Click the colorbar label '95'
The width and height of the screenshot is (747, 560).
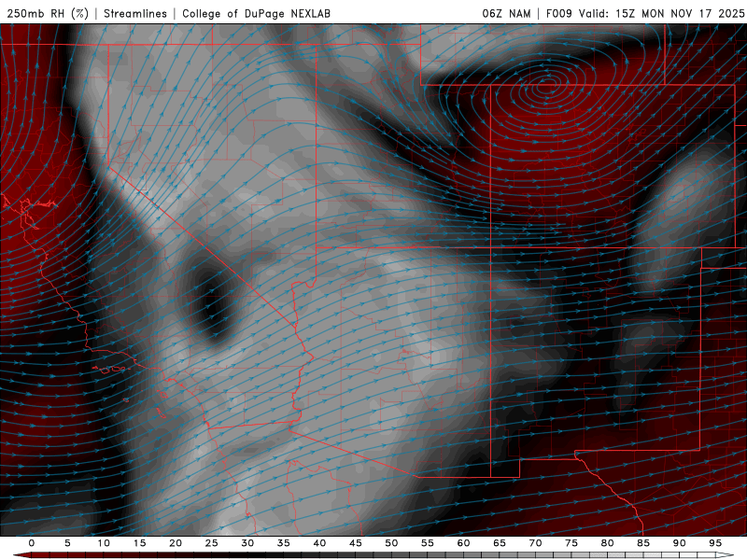click(715, 543)
